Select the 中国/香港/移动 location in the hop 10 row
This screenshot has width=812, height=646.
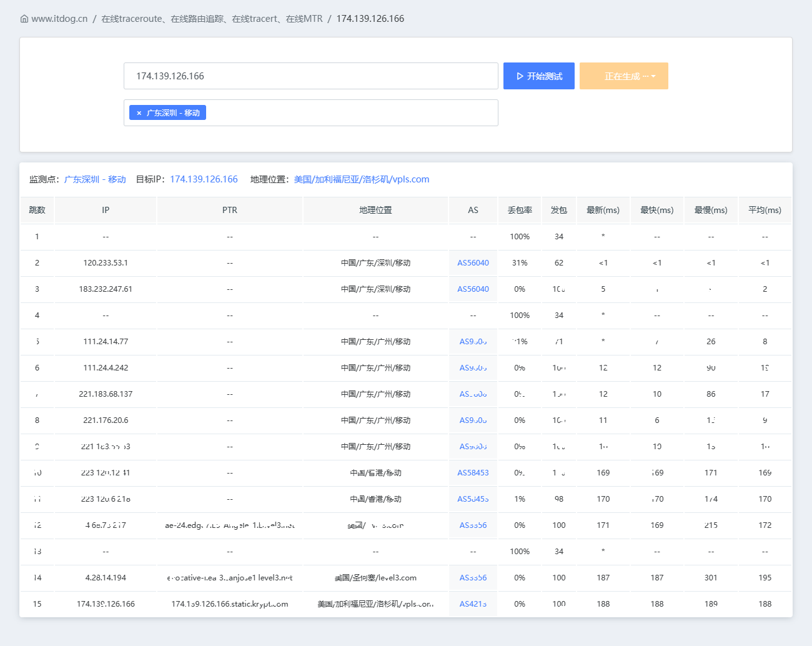[375, 473]
